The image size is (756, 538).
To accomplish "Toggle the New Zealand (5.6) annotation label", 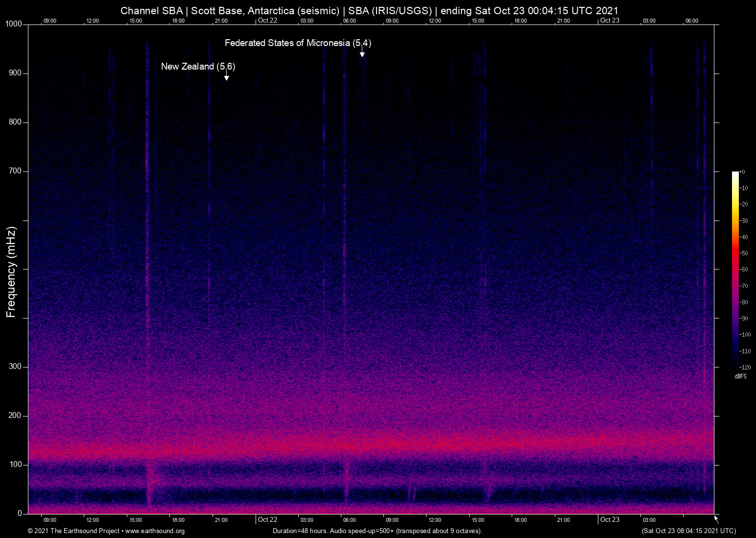I will click(x=198, y=66).
